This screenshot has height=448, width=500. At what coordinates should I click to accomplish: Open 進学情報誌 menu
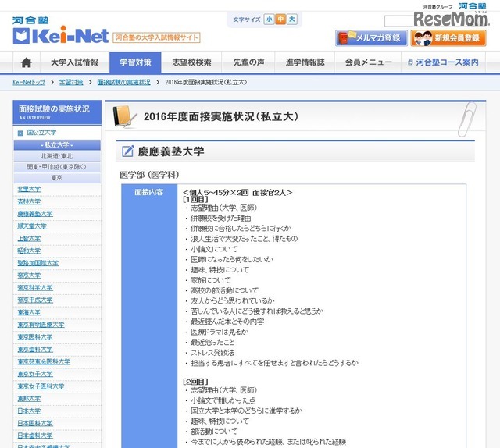tap(305, 62)
